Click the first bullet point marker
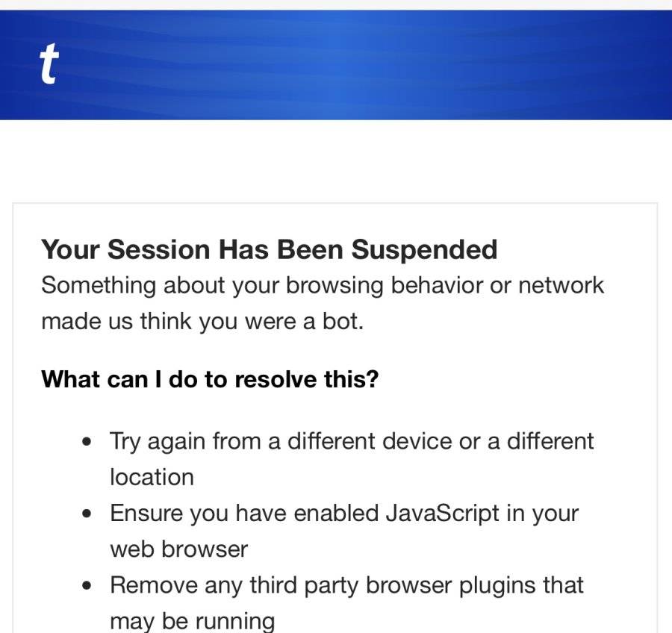 click(87, 441)
